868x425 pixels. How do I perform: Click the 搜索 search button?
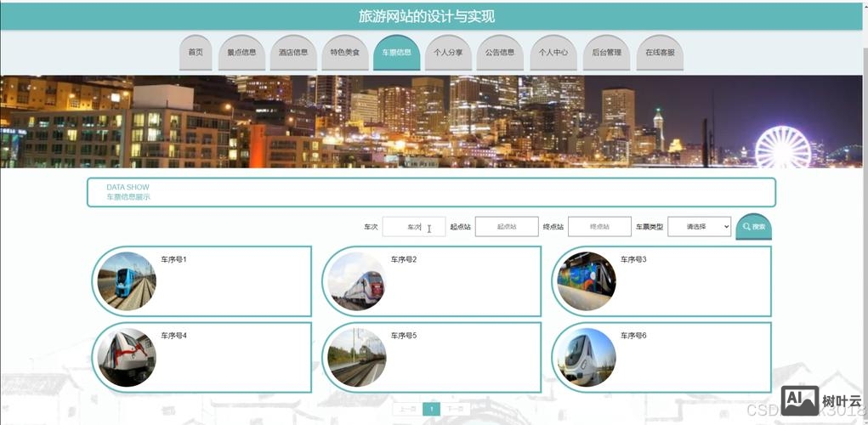754,227
